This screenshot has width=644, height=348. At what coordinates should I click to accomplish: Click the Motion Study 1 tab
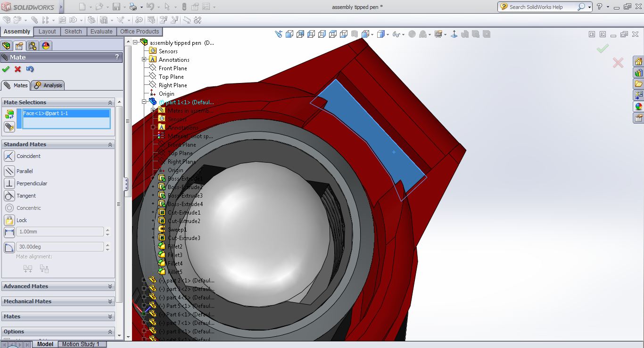coord(81,344)
